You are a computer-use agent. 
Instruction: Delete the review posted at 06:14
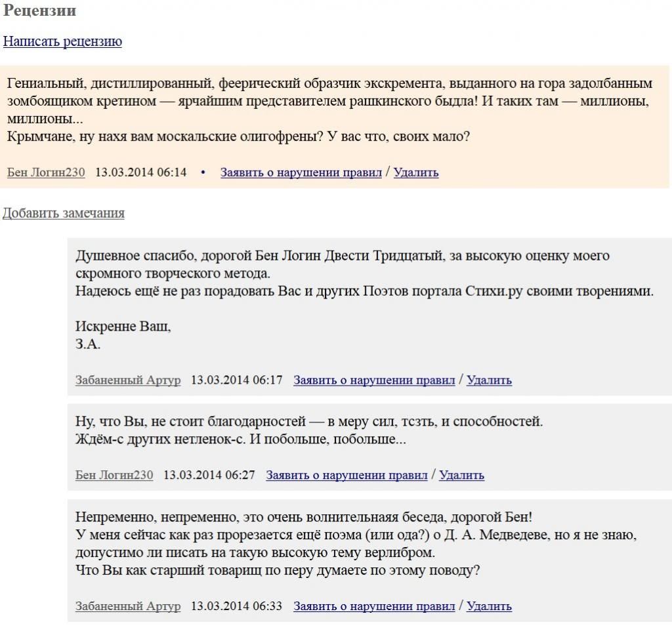click(415, 173)
